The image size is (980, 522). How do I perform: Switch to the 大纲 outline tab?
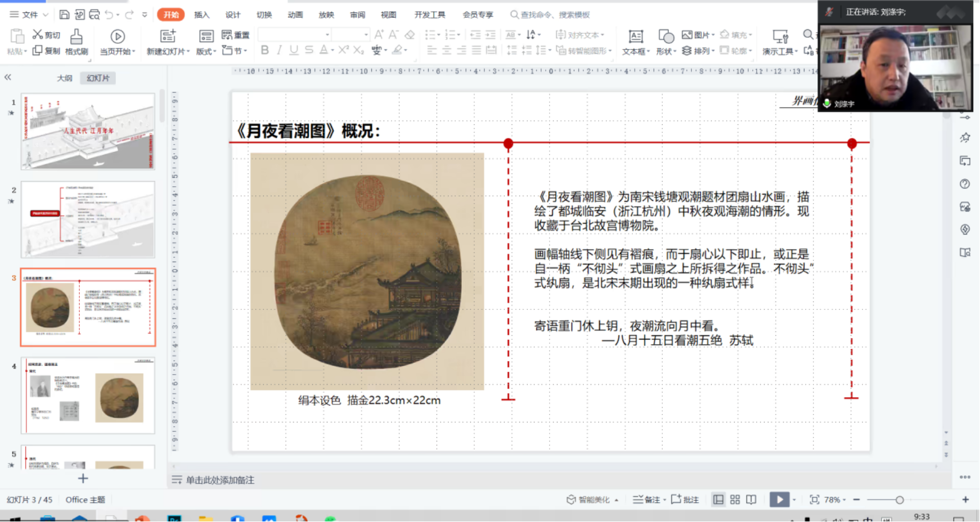65,78
